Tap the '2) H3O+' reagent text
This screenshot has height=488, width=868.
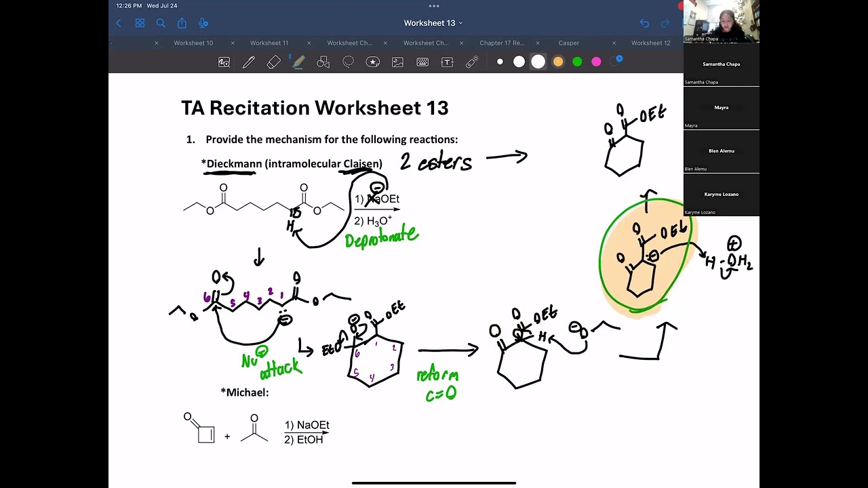tap(373, 222)
